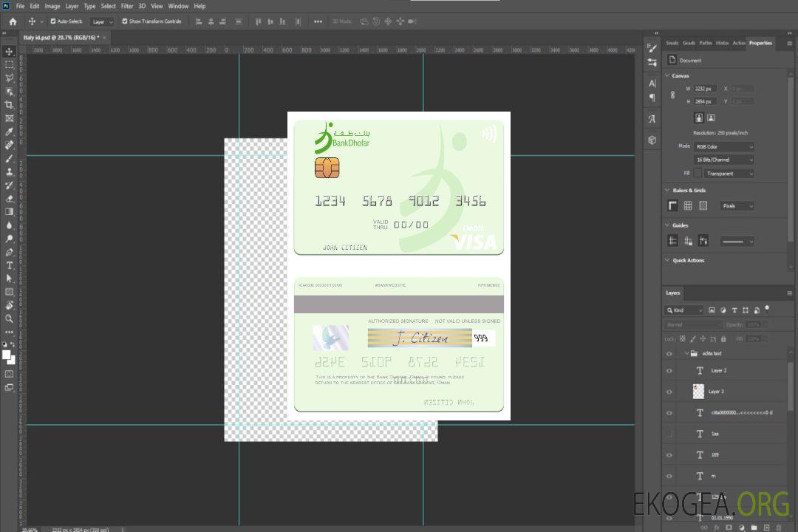This screenshot has height=532, width=798.
Task: Select the Lasso tool
Action: point(10,78)
